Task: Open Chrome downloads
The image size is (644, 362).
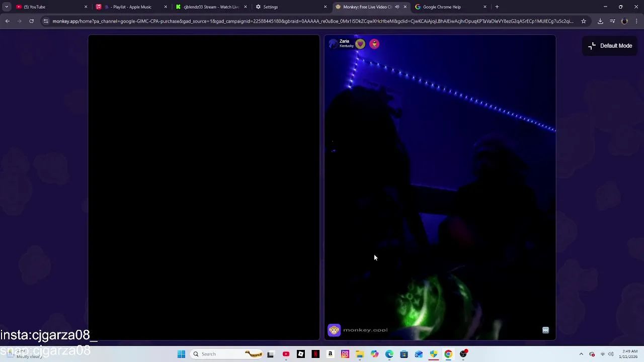Action: 600,21
